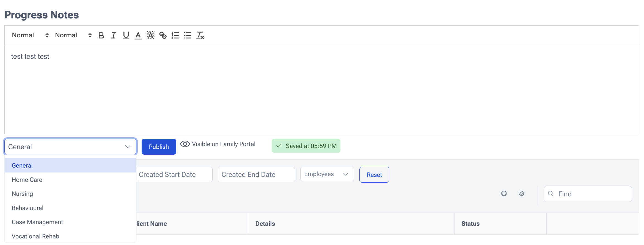This screenshot has width=644, height=245.
Task: Publish the progress note
Action: [159, 146]
